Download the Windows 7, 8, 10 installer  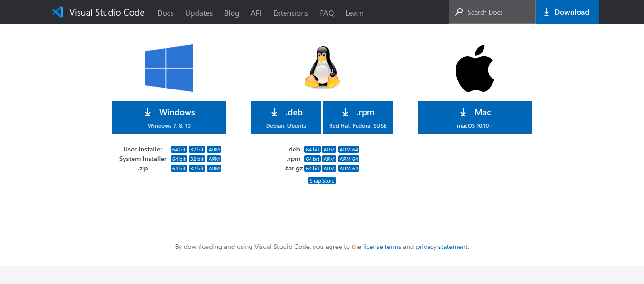(x=169, y=117)
